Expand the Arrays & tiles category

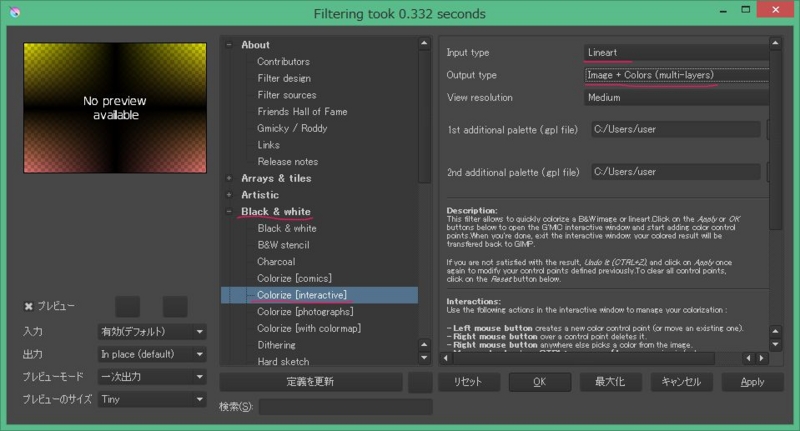point(229,179)
